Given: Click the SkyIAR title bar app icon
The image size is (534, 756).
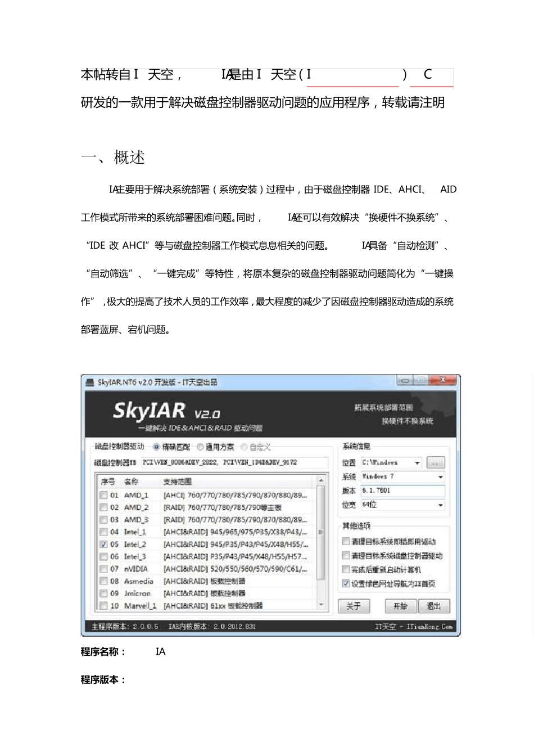Looking at the screenshot, I should (x=89, y=382).
